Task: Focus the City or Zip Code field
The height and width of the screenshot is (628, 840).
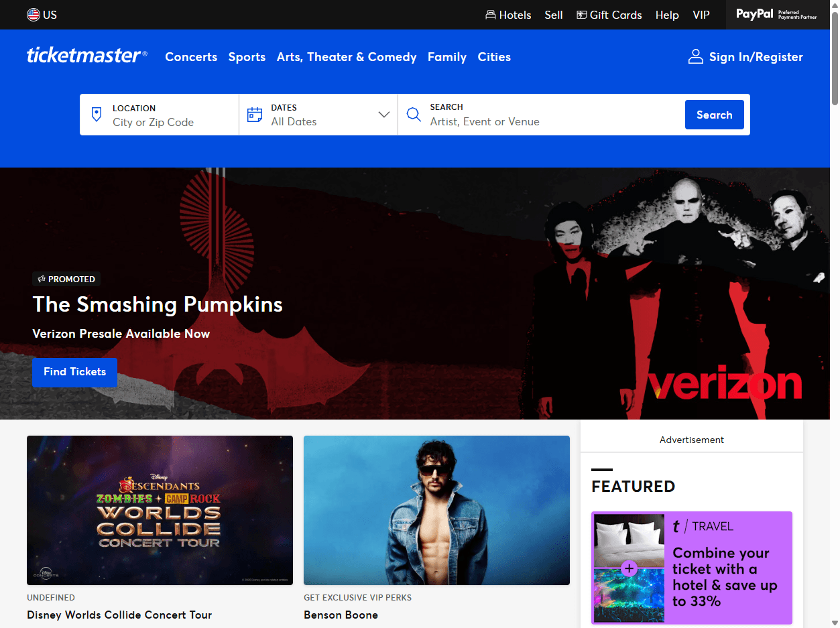Action: coord(160,115)
